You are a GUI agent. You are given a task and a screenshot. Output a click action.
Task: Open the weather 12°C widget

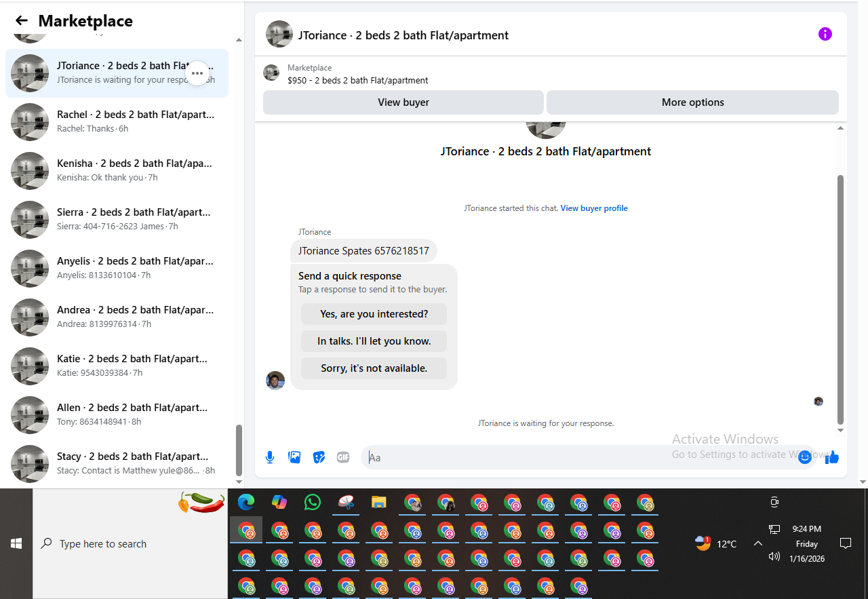[x=716, y=543]
